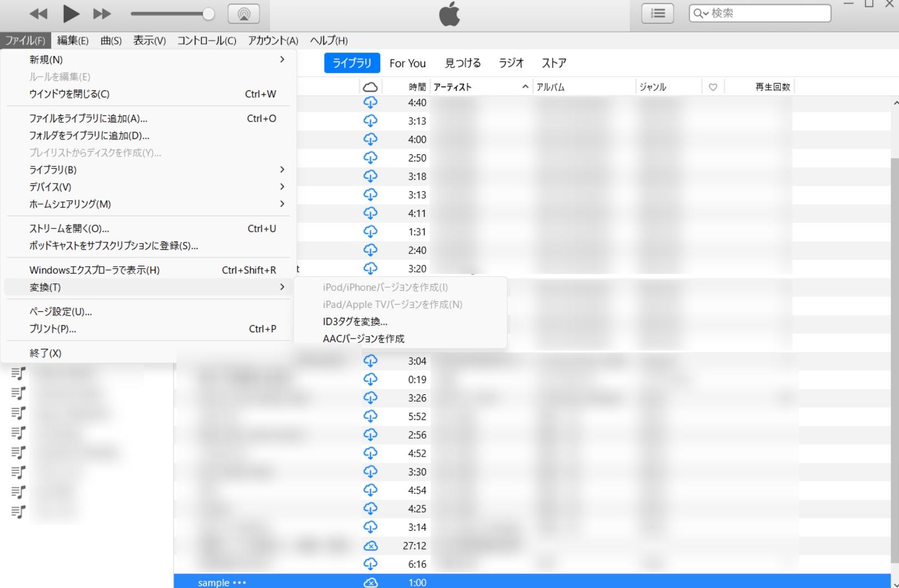Select the sample track row
The width and height of the screenshot is (899, 588).
coord(532,582)
